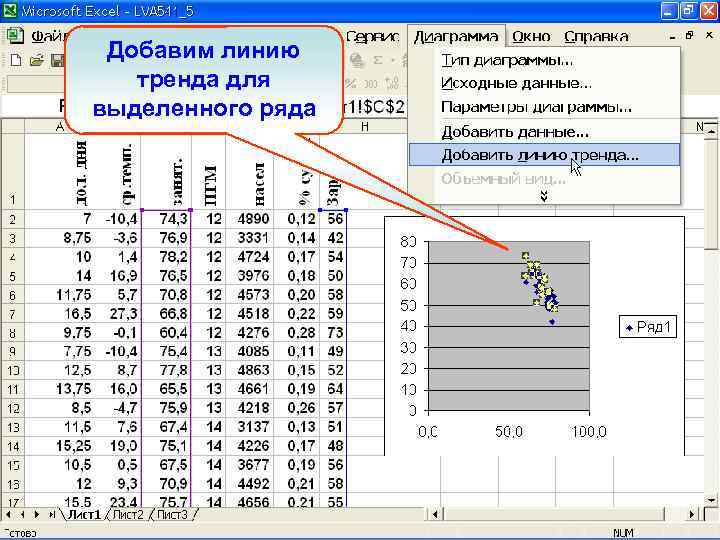Apply the percent style toolbar icon
Image resolution: width=720 pixels, height=540 pixels.
click(351, 84)
